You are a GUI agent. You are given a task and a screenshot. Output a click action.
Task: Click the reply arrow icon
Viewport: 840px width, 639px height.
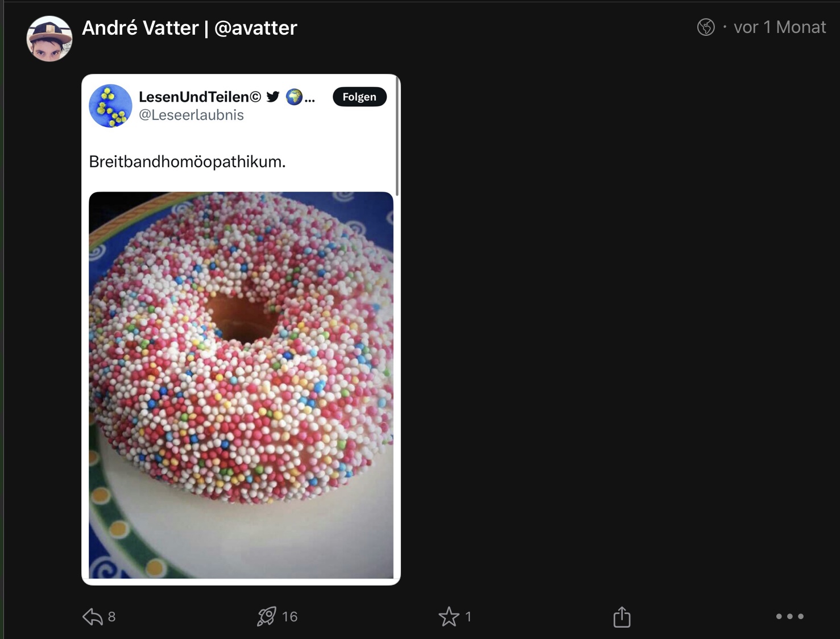tap(92, 617)
